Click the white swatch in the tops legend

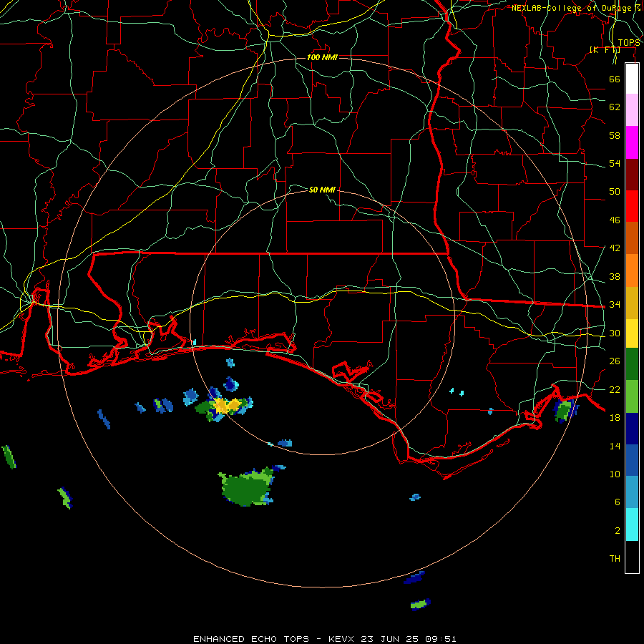coord(632,79)
